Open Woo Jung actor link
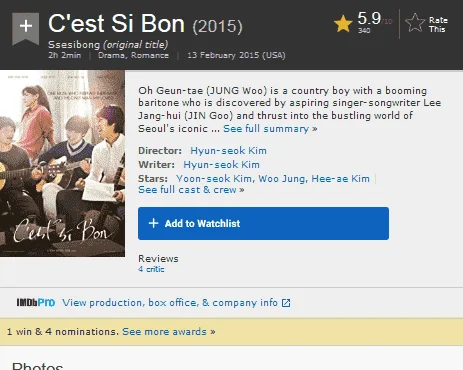463x370 pixels. (282, 179)
